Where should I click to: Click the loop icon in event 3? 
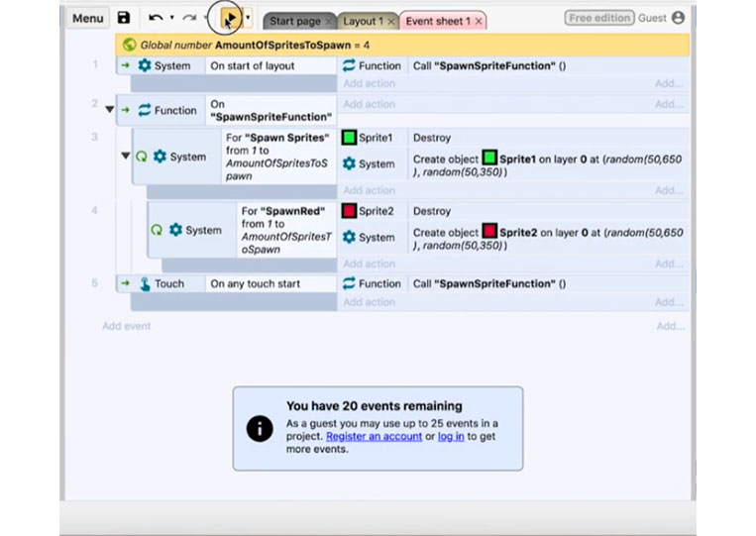[142, 157]
